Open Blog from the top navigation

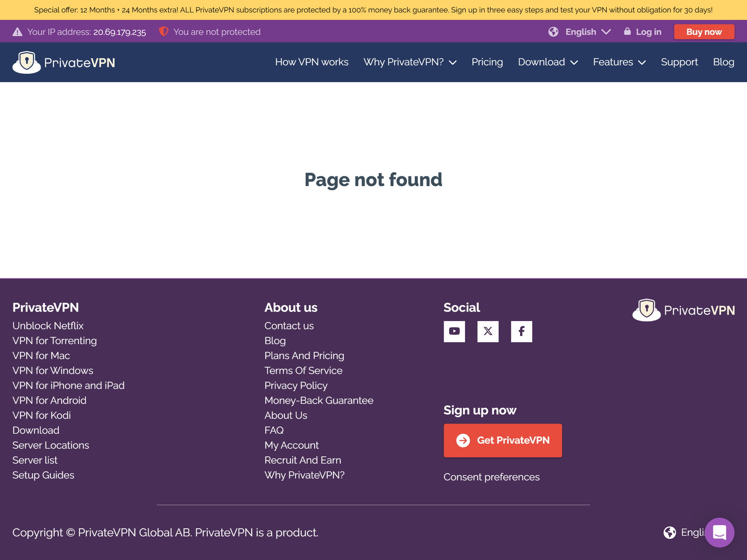tap(724, 62)
